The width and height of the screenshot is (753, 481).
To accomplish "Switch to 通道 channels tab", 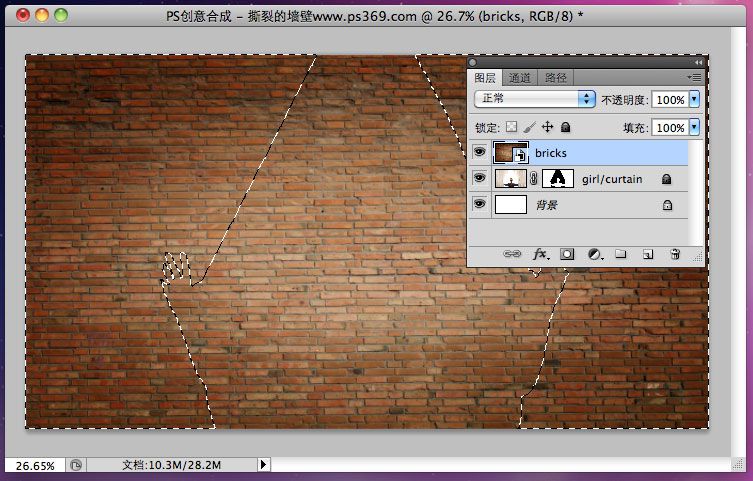I will (x=520, y=78).
